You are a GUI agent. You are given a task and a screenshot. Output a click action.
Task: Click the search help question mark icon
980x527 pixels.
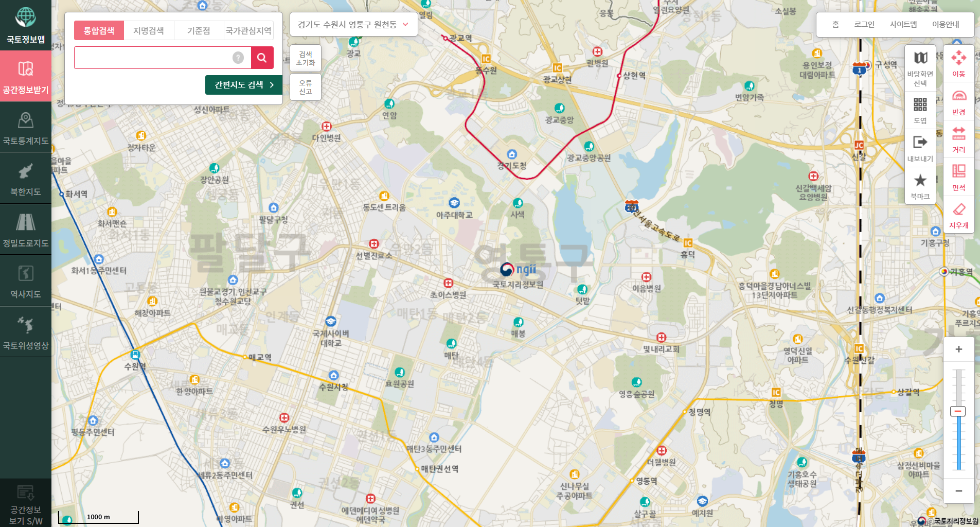[x=238, y=58]
